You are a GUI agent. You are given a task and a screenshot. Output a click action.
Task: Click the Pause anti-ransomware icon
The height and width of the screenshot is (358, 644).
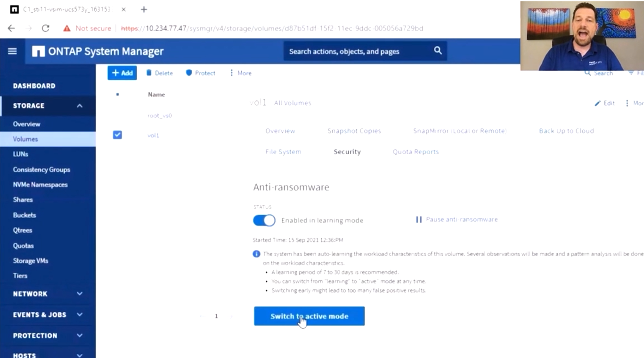(x=418, y=219)
